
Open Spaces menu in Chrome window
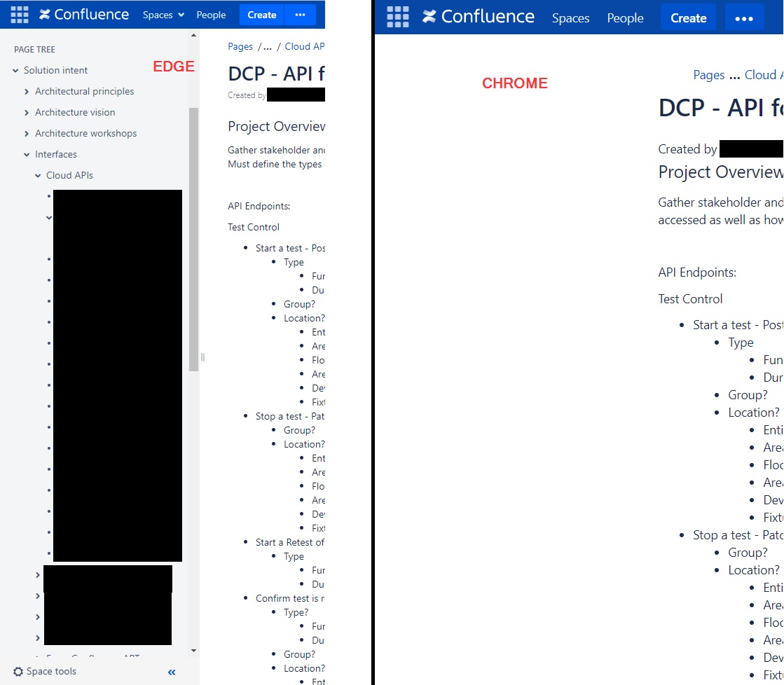pos(570,18)
